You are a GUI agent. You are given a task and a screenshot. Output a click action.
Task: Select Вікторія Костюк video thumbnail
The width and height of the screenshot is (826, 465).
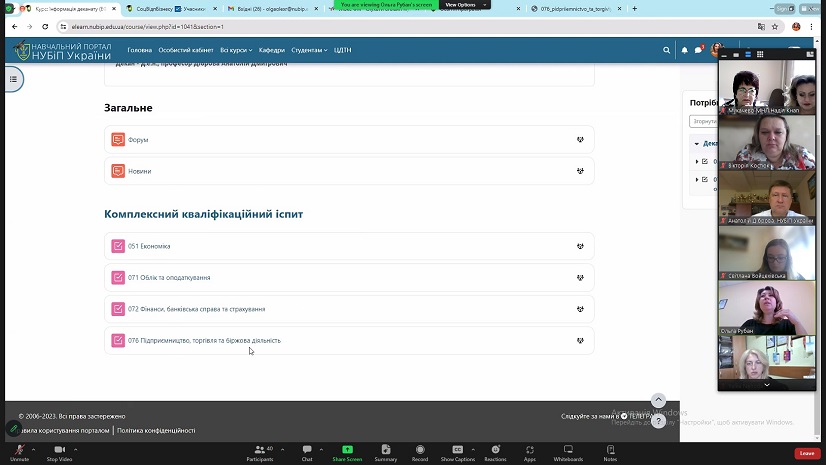coord(767,143)
